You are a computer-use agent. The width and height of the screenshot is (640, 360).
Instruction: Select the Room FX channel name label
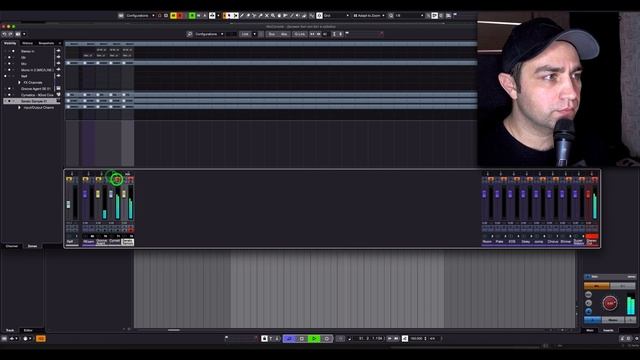(487, 242)
